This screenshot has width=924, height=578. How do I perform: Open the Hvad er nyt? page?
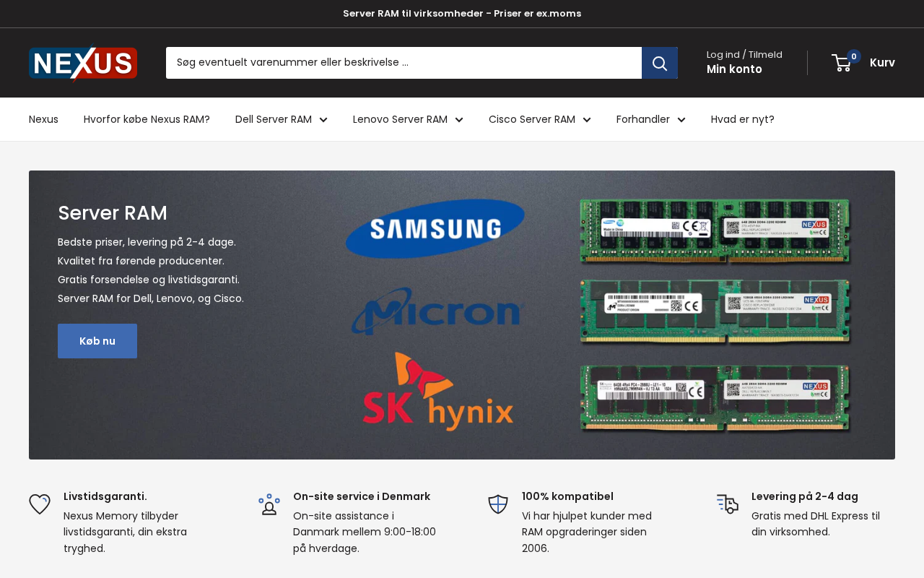[743, 119]
